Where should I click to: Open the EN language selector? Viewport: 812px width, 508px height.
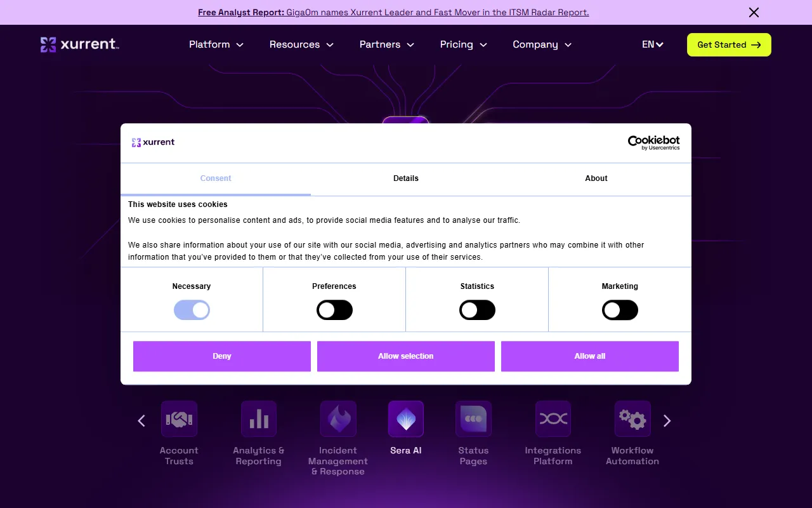[x=652, y=44]
